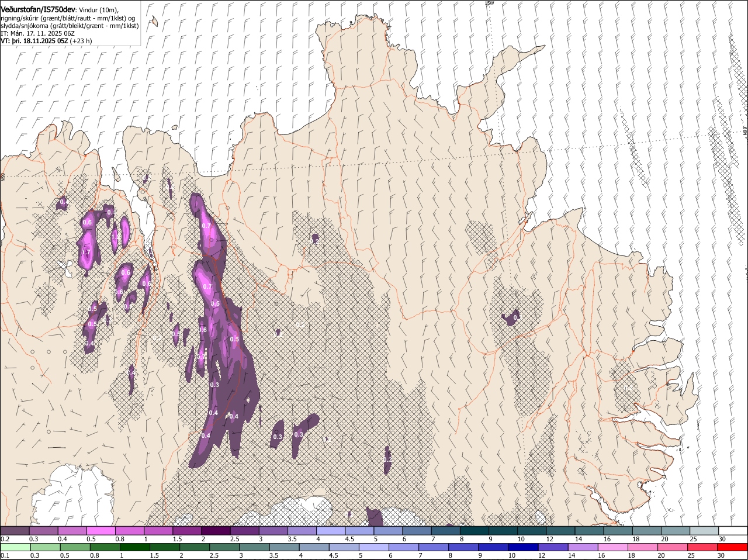Viewport: 748px width, 560px height.
Task: Select the deep blue 10 swatch, lower legend
Action: 523,547
